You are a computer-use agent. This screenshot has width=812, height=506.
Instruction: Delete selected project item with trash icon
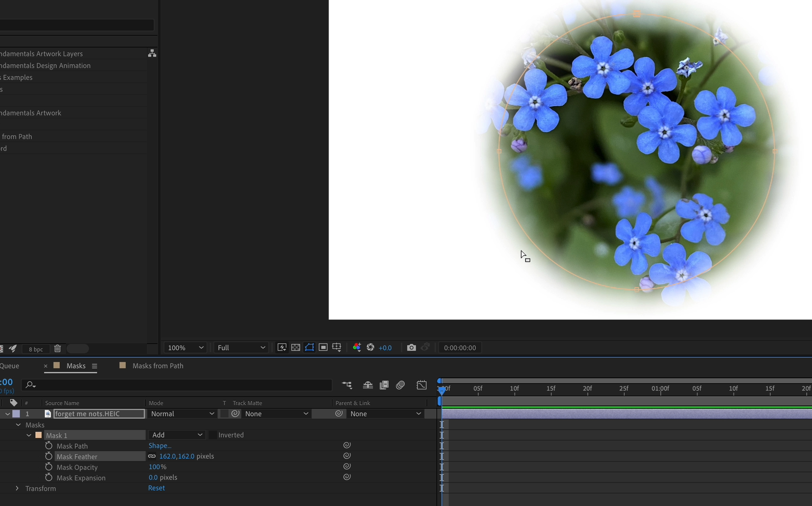point(57,349)
